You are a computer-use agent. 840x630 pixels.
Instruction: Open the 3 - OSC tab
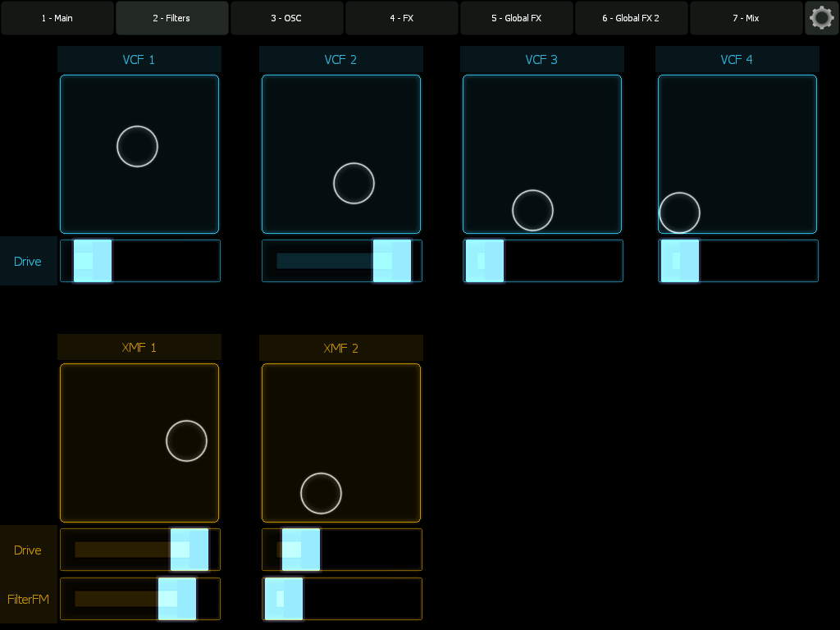point(286,18)
